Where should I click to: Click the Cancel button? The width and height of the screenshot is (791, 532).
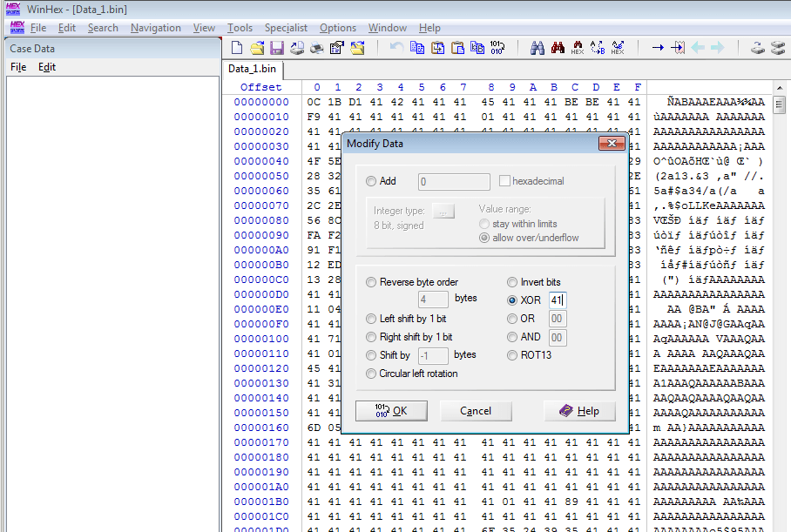coord(475,411)
